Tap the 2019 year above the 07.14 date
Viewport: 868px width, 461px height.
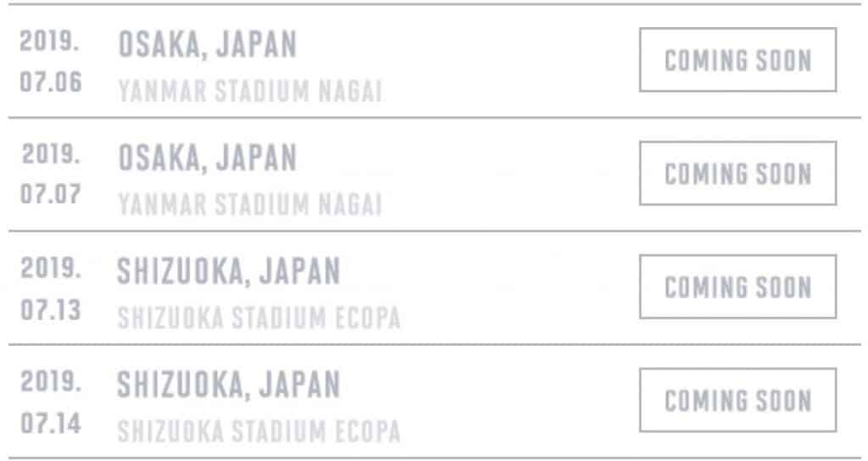[x=51, y=380]
